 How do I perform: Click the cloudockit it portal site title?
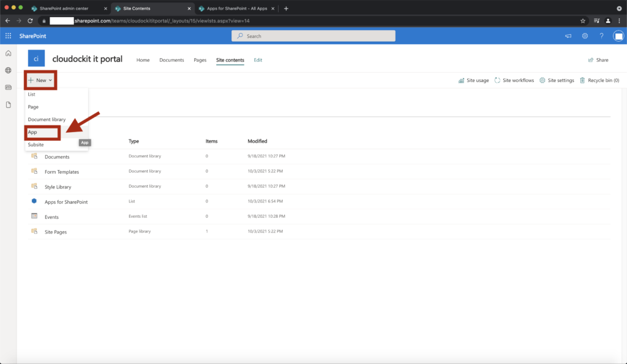click(87, 59)
